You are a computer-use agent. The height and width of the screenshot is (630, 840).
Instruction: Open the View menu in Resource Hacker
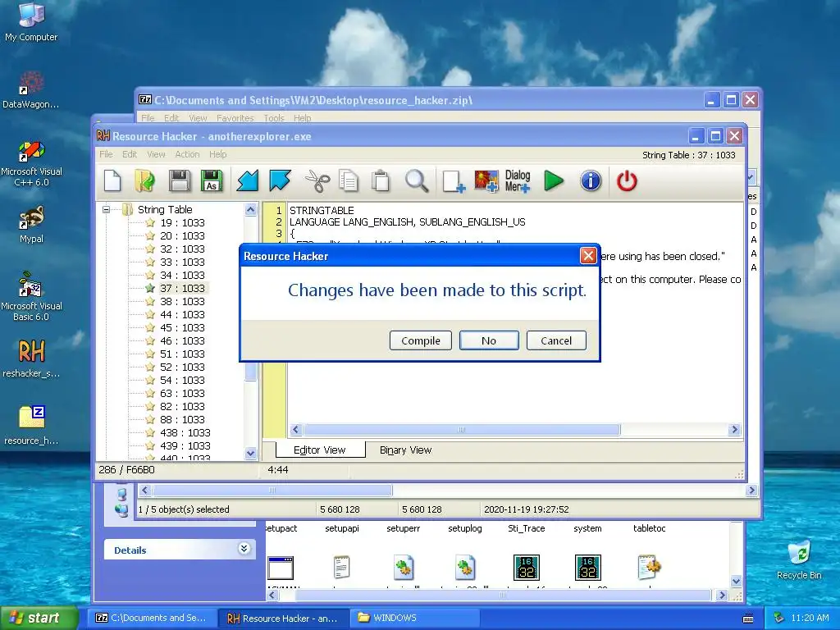[x=156, y=154]
